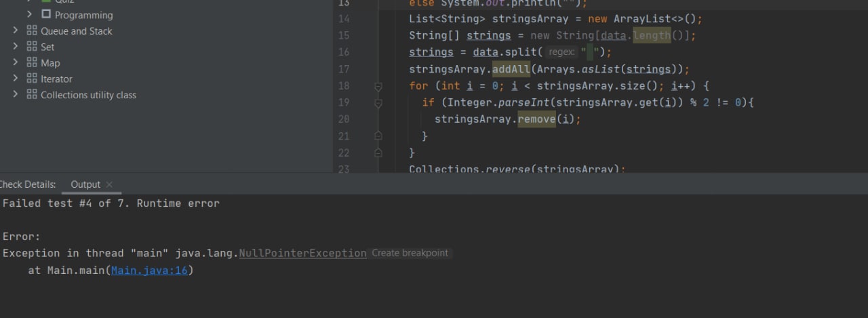Click the highlighted length call on line 15
This screenshot has width=868, height=318.
pos(652,35)
